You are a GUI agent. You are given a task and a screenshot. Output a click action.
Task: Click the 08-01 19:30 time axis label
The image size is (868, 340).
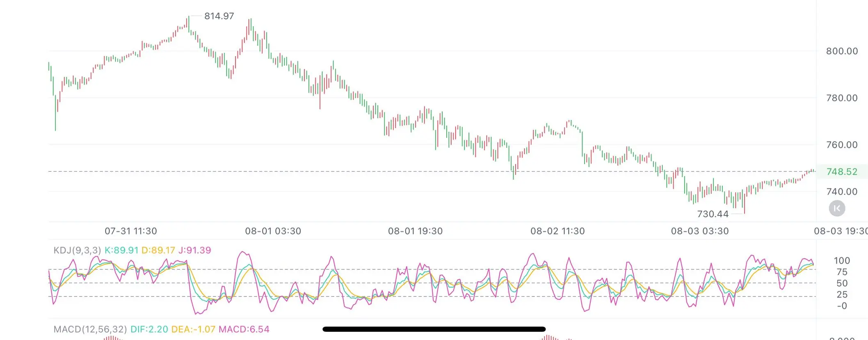pyautogui.click(x=416, y=231)
